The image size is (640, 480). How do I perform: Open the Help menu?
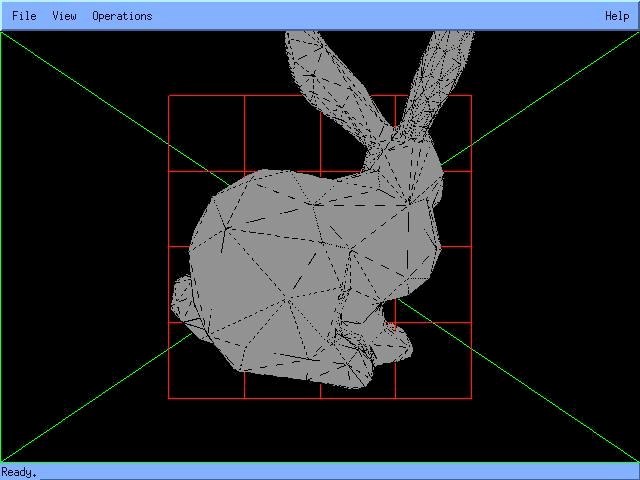click(x=617, y=16)
